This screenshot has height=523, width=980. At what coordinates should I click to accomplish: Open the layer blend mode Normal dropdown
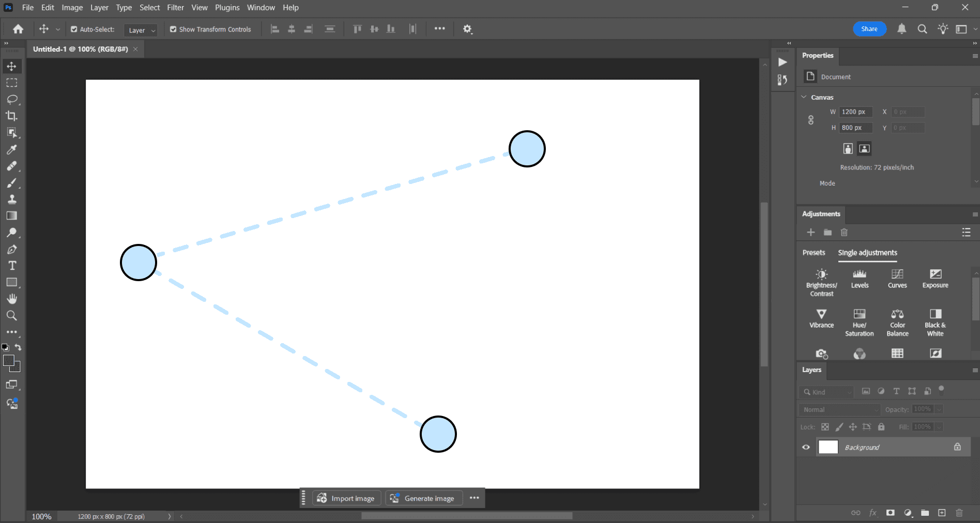tap(839, 409)
